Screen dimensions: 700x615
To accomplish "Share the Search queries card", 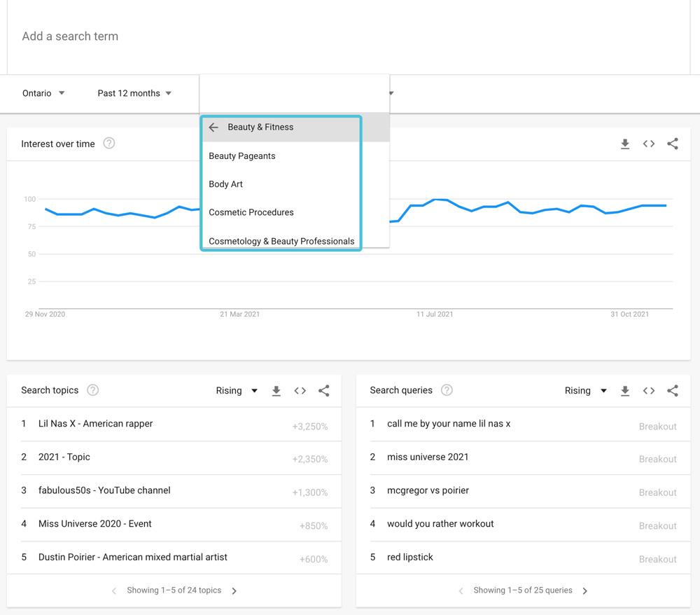I will 673,391.
